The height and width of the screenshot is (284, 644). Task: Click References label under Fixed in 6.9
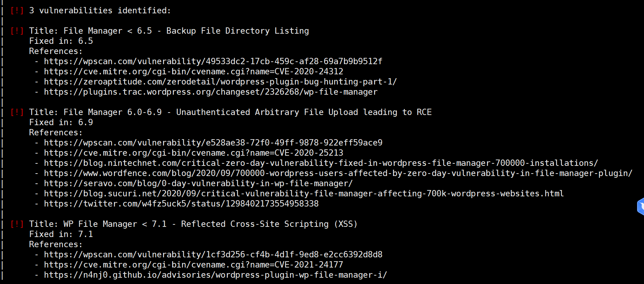(x=56, y=133)
